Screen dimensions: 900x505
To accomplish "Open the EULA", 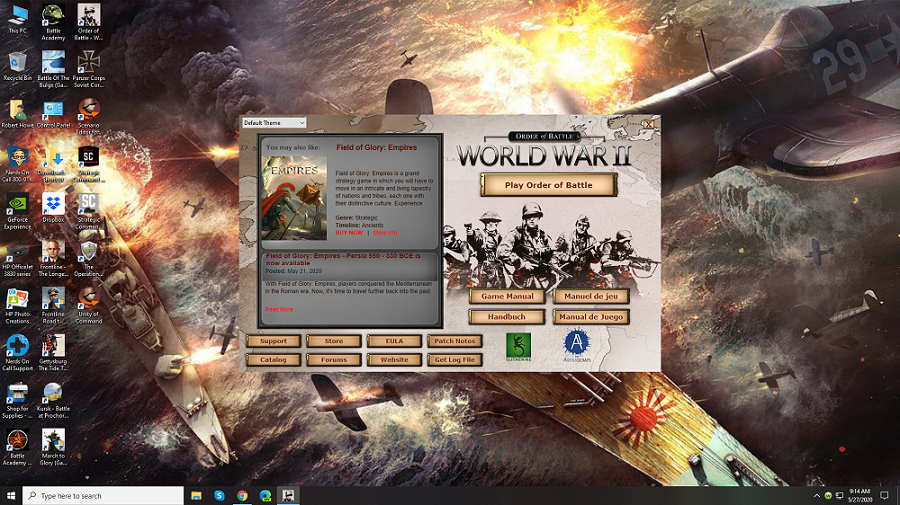I will [394, 341].
